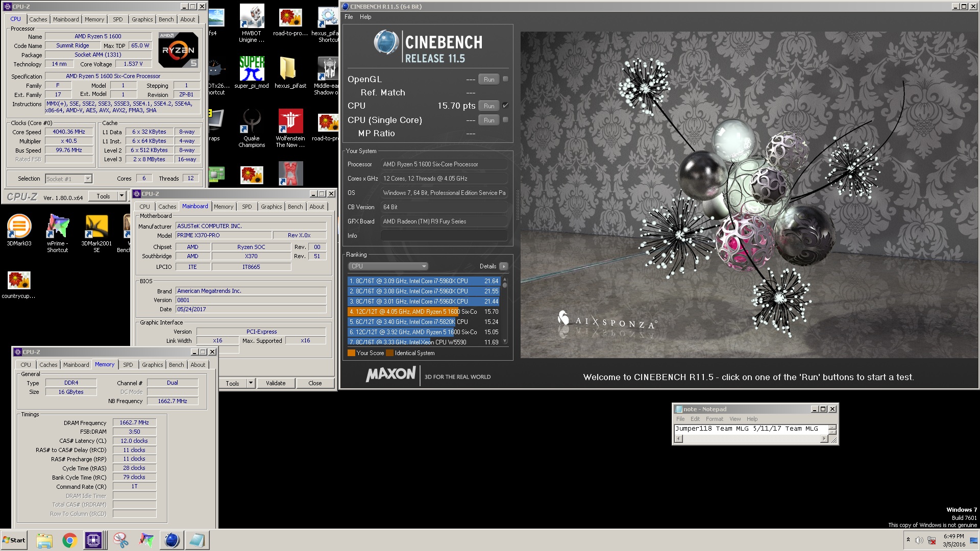Launch Quake Champions desktop shortcut
980x551 pixels.
tap(252, 128)
